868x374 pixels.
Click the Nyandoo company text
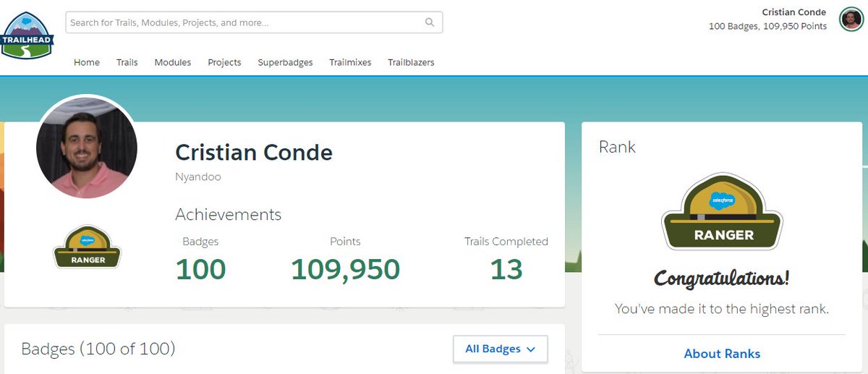tap(198, 177)
